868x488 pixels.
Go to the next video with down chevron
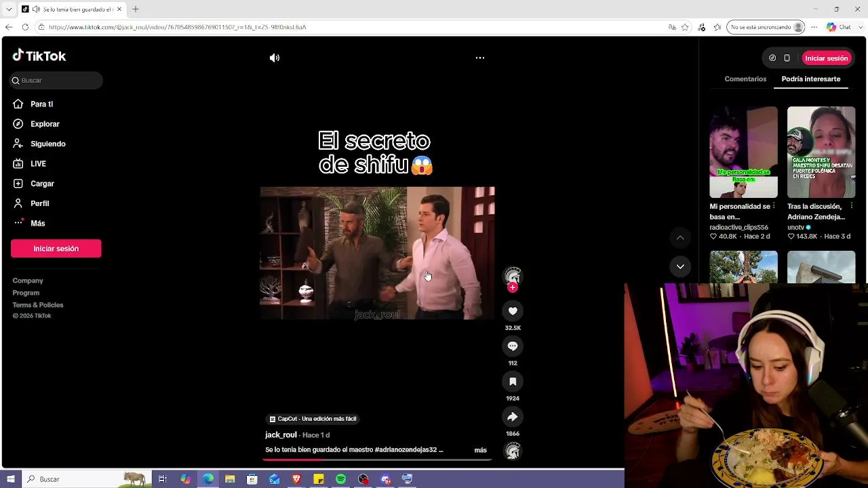680,266
